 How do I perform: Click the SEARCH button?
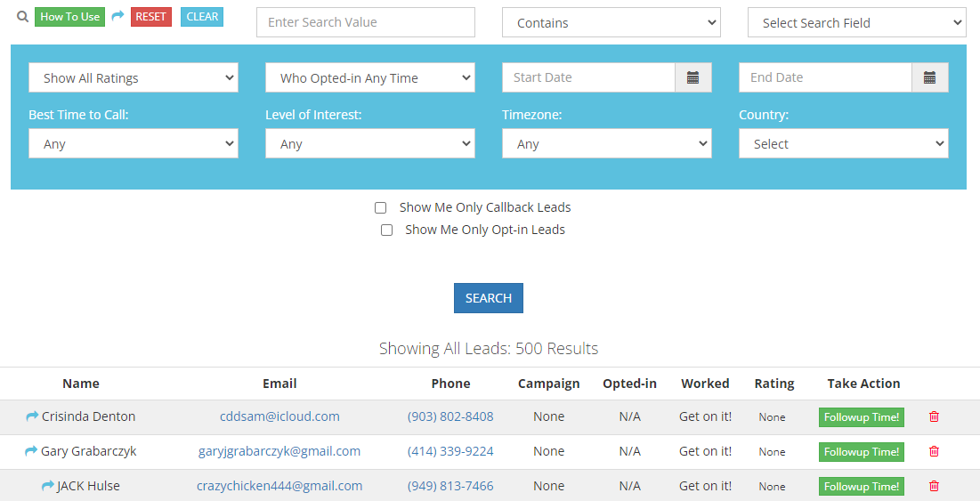point(488,298)
